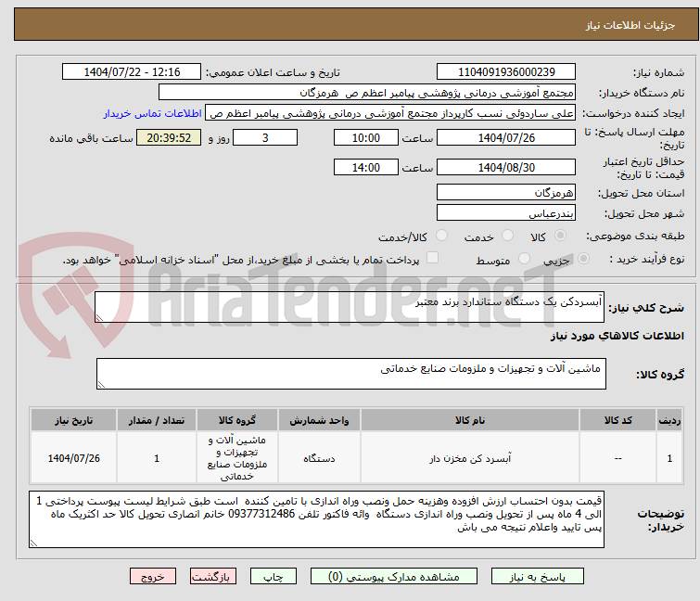
Task: Click the دستگاه unit cell
Action: [319, 458]
